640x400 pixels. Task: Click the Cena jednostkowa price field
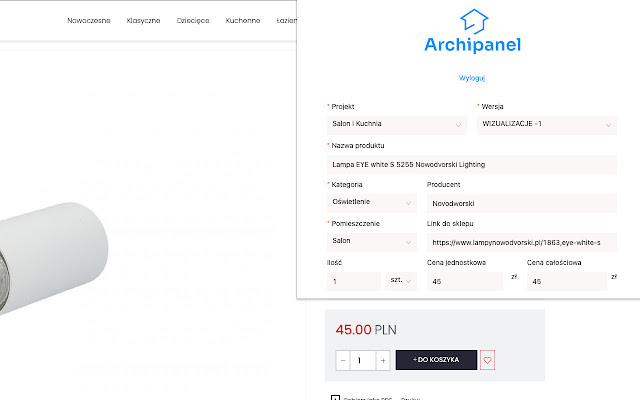(465, 281)
